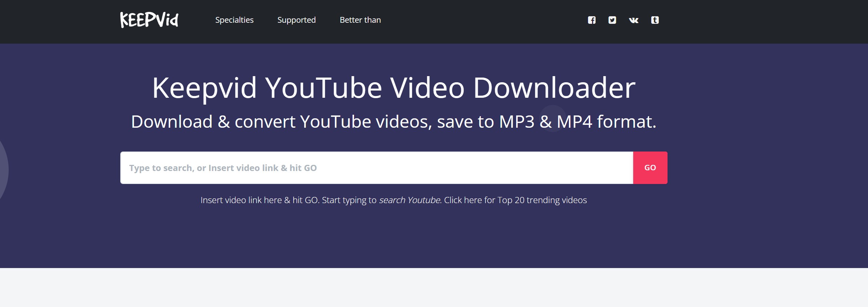Select the Better than nav item
This screenshot has height=307, width=868.
pos(360,20)
